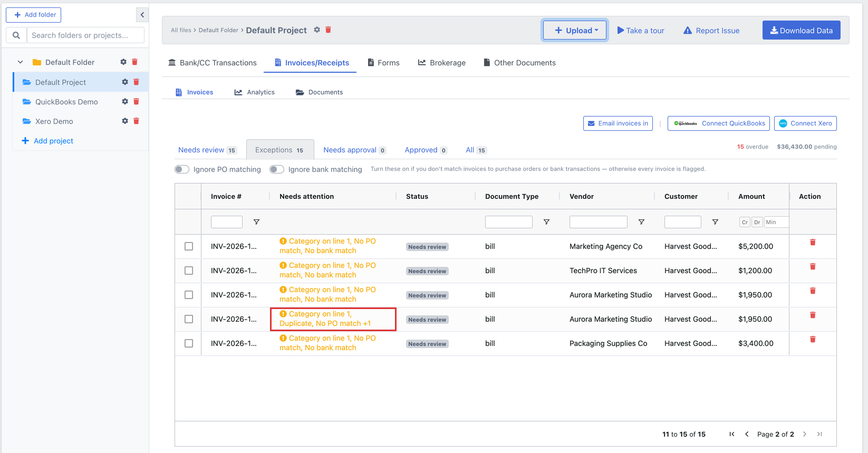Screen dimensions: 868x453
Task: Delete Default Project from the breadcrumb trash icon
Action: [x=328, y=30]
